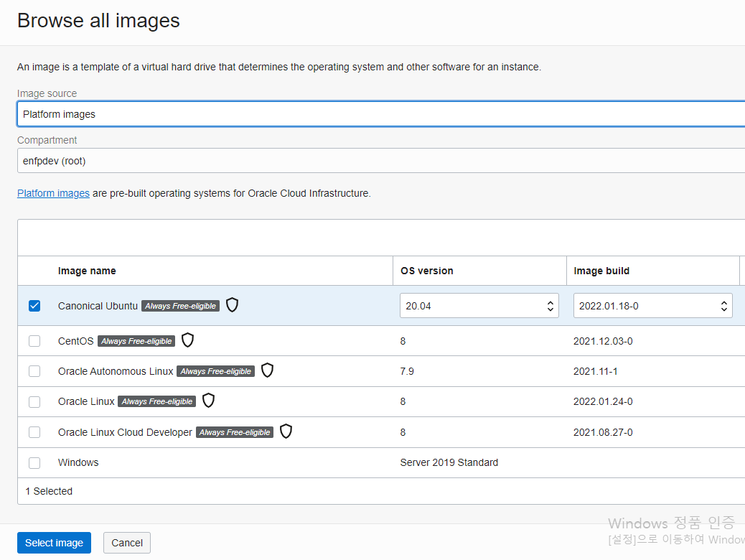
Task: Open the Compartment enfpdev (root) dropdown
Action: pos(381,161)
